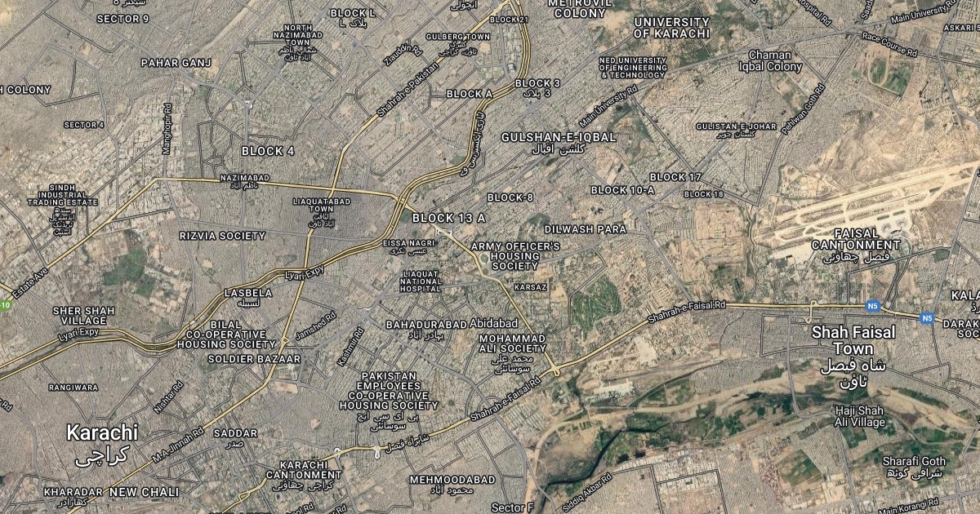Click the Rizvia Society label
The image size is (980, 514).
pos(222,236)
